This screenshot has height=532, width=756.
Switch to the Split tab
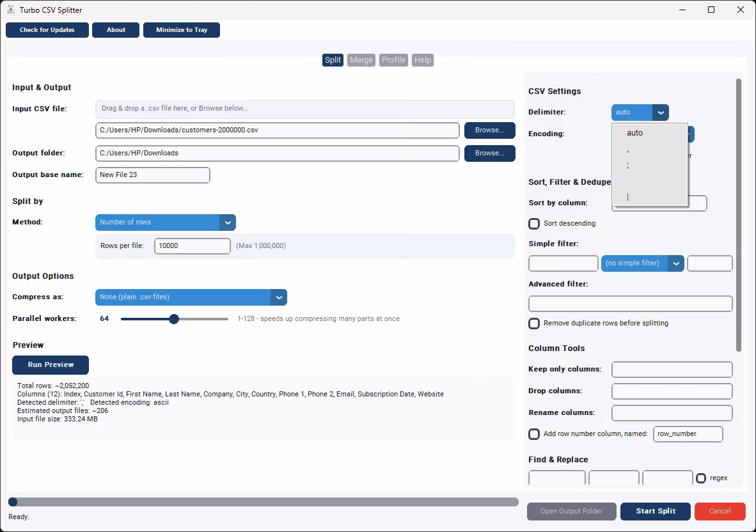click(333, 60)
